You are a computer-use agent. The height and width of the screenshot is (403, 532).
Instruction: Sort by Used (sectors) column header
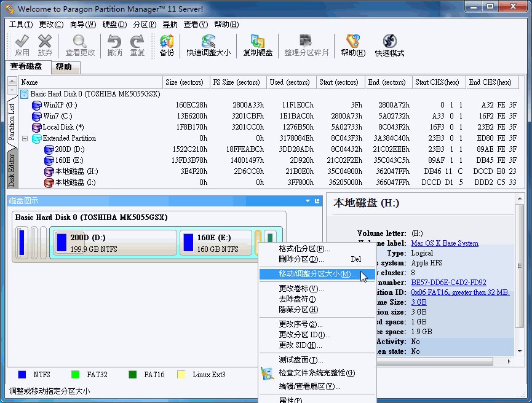[x=292, y=82]
